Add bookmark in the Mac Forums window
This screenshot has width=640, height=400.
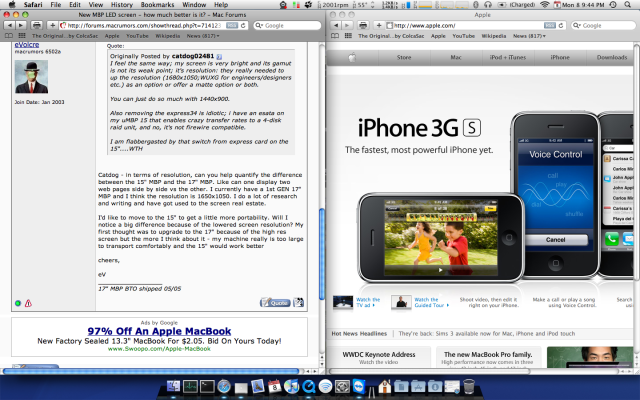tap(52, 25)
